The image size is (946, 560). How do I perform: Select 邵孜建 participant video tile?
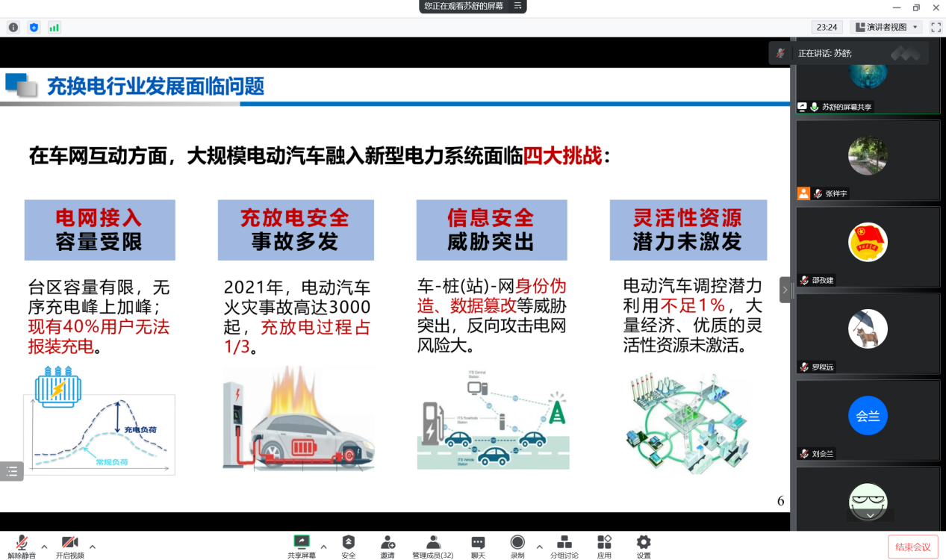pyautogui.click(x=868, y=247)
